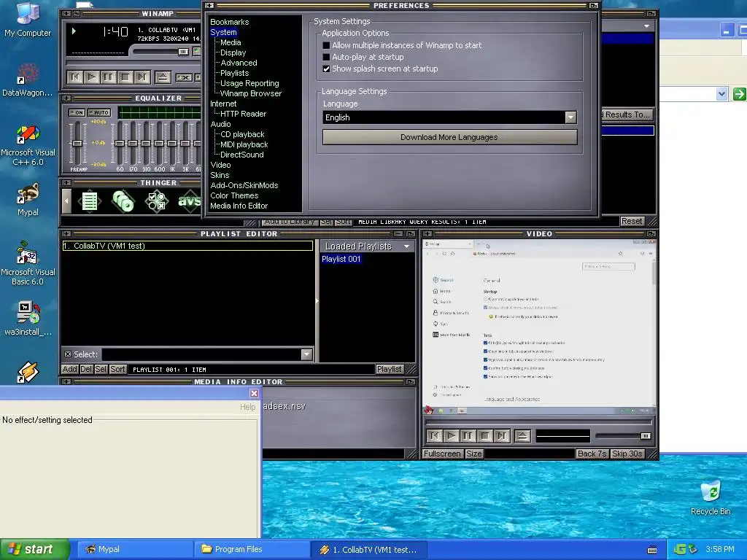
Task: Open AVS visualization icon in Thinger
Action: (189, 201)
